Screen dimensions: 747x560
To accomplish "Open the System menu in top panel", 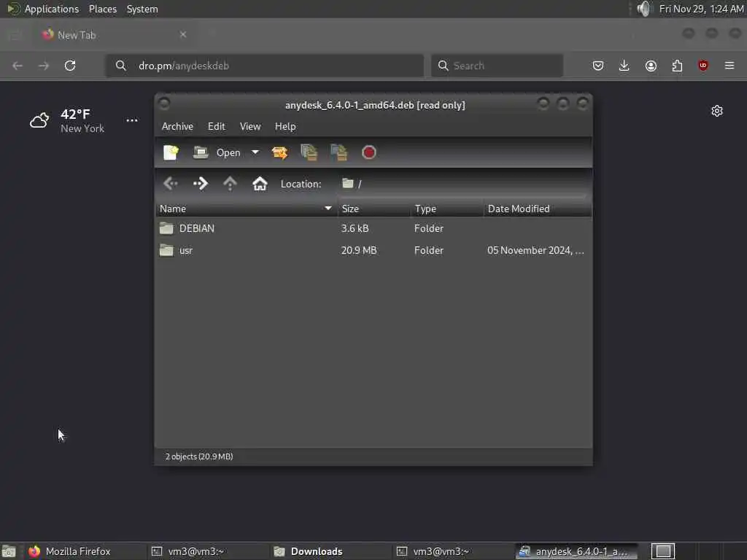I will pyautogui.click(x=142, y=9).
